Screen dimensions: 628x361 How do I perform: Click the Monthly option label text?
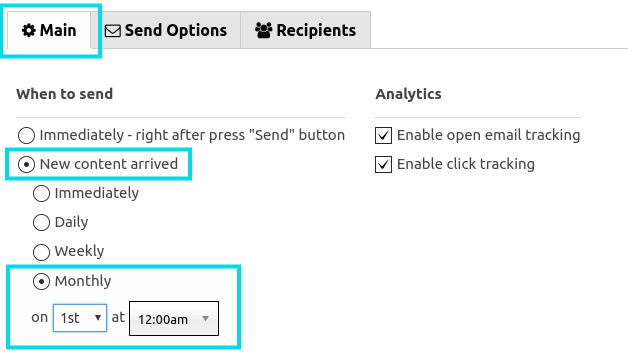click(x=83, y=281)
